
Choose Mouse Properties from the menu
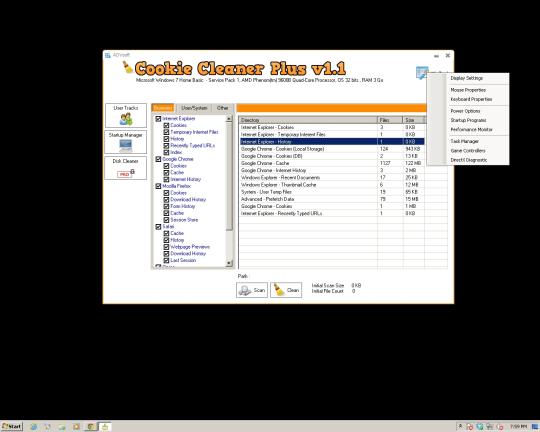468,90
